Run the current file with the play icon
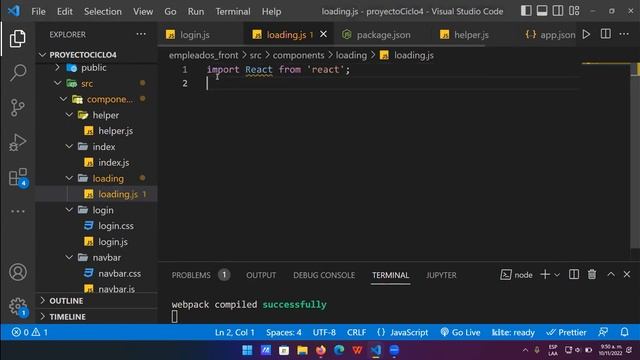 coord(586,34)
